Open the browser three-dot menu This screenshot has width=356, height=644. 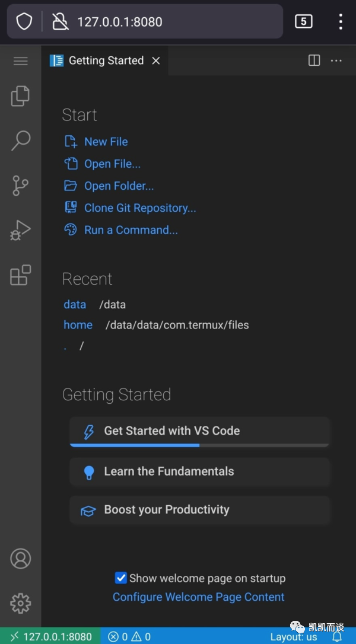point(341,21)
